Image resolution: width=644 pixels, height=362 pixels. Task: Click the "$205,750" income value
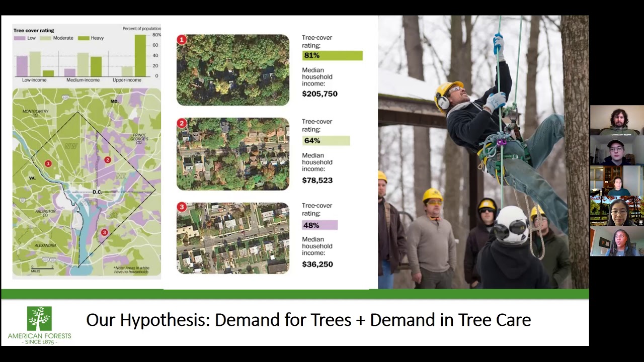[319, 94]
